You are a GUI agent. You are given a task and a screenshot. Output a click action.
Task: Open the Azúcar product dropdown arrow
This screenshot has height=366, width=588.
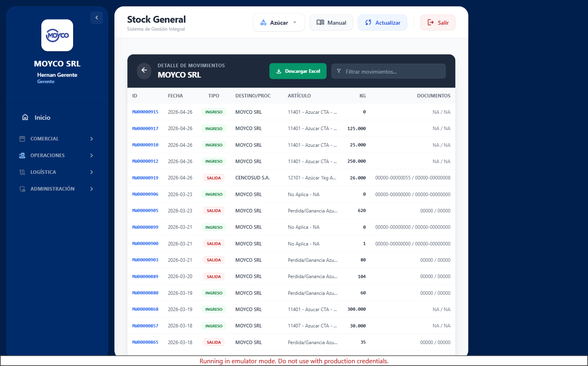click(295, 23)
